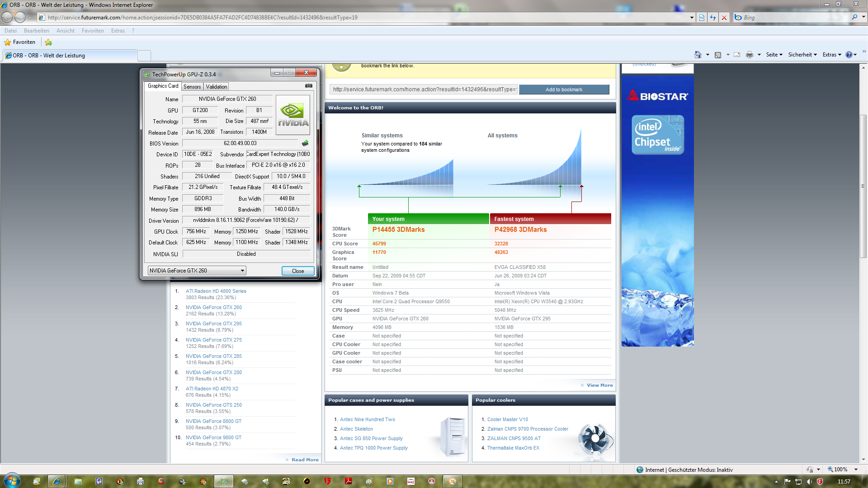Click the result URL text field
868x488 pixels.
[424, 89]
